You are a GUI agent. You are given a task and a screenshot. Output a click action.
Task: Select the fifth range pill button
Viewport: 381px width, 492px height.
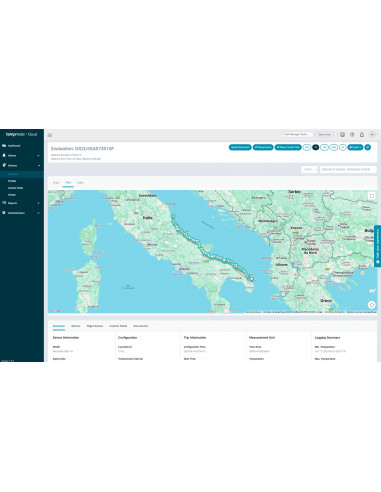343,147
